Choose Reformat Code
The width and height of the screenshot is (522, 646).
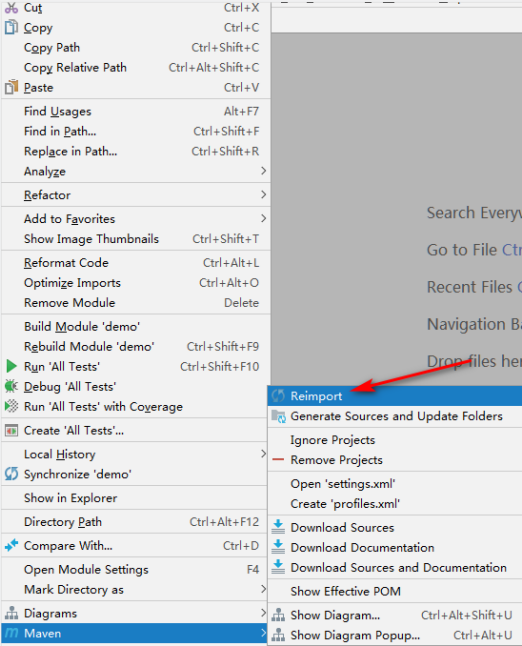pyautogui.click(x=136, y=262)
